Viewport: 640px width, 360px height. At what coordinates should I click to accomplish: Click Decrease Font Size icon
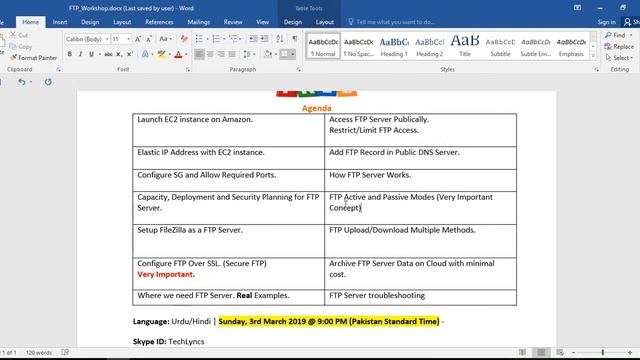point(149,39)
